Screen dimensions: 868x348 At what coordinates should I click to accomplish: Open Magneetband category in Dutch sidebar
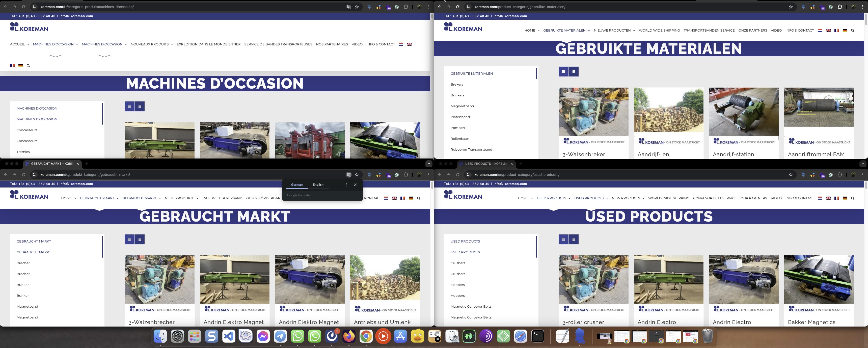tap(462, 106)
